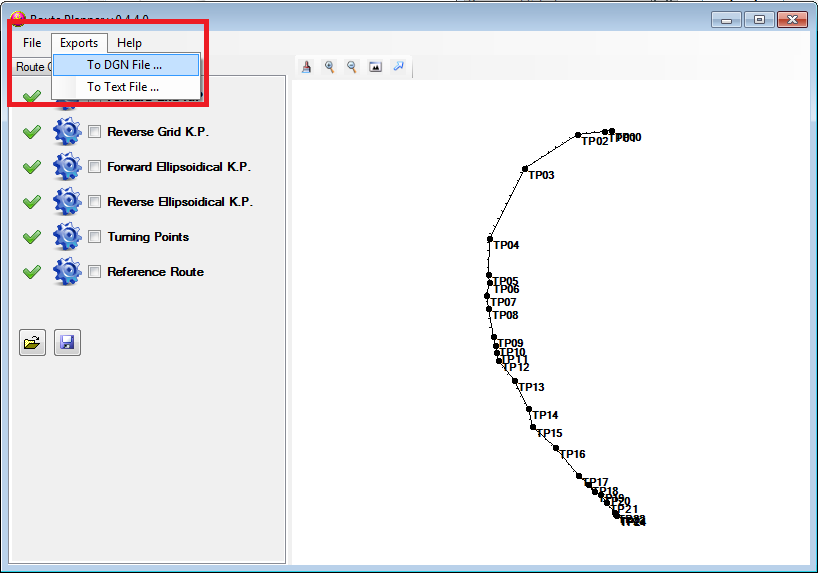This screenshot has height=573, width=818.
Task: Click the open folder icon button
Action: pyautogui.click(x=32, y=342)
